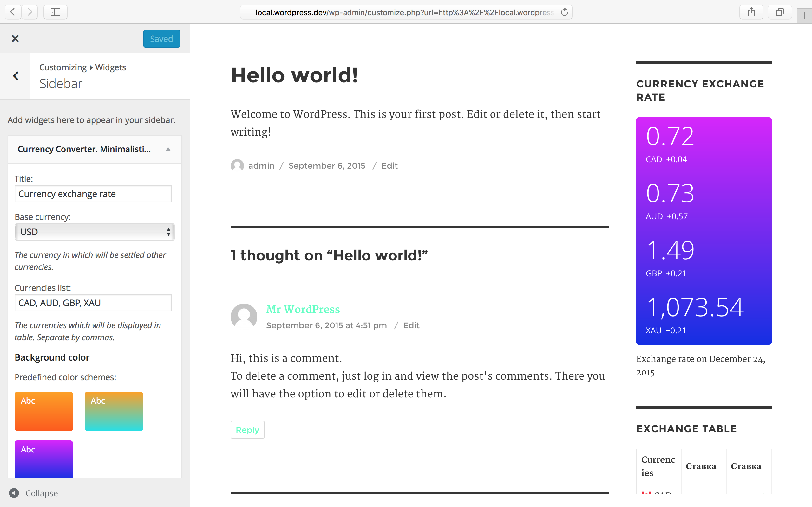812x507 pixels.
Task: Click the Saved button in Customizer
Action: (161, 39)
